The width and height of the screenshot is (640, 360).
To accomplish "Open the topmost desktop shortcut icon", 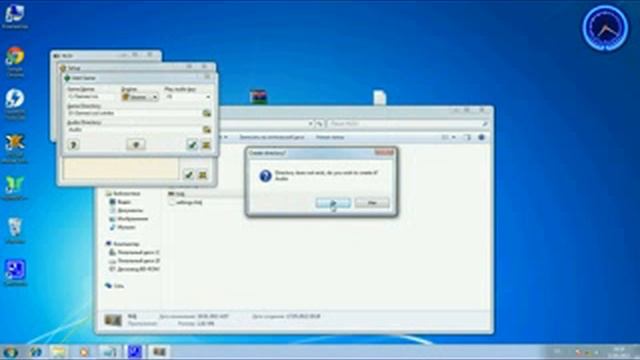I will pos(15,17).
